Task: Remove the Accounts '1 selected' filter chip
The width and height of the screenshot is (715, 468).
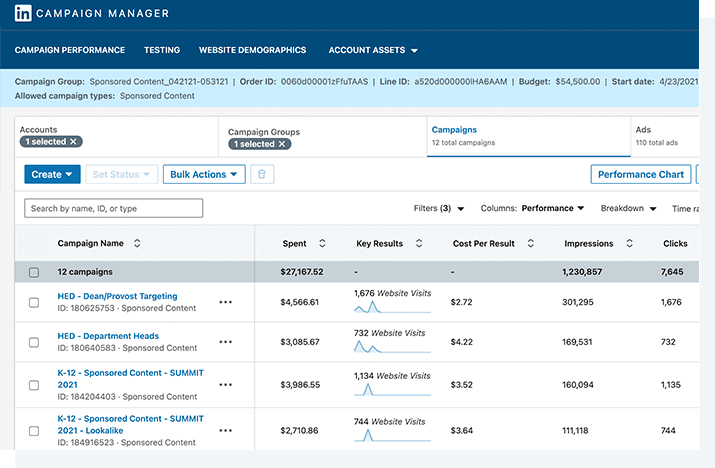Action: [73, 142]
